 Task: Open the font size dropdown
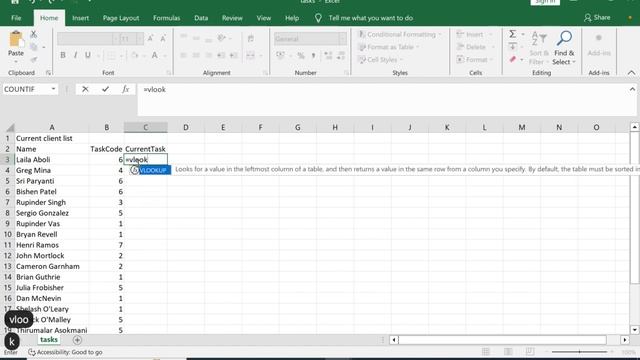click(x=139, y=39)
